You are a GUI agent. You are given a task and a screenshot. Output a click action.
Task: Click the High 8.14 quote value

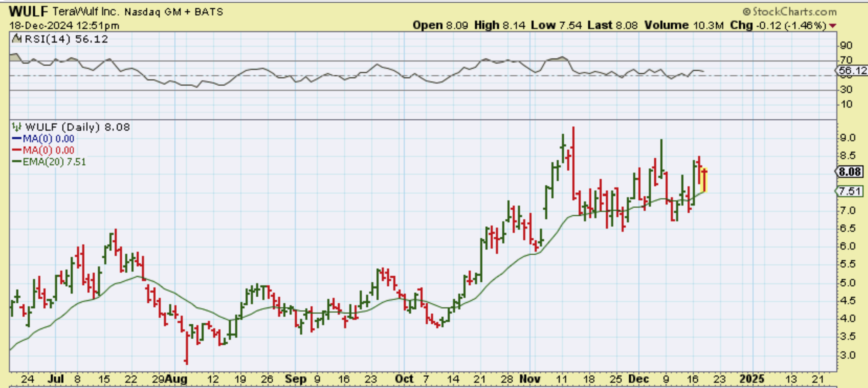pyautogui.click(x=500, y=25)
